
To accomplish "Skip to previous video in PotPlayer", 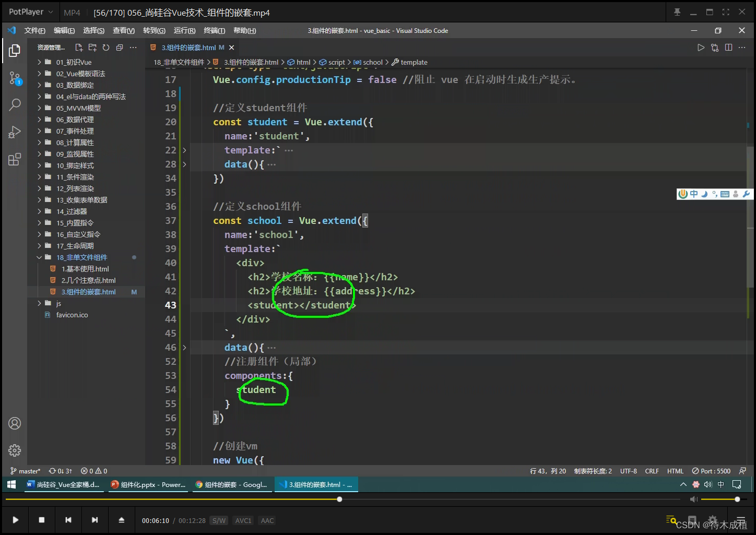I will (x=68, y=520).
